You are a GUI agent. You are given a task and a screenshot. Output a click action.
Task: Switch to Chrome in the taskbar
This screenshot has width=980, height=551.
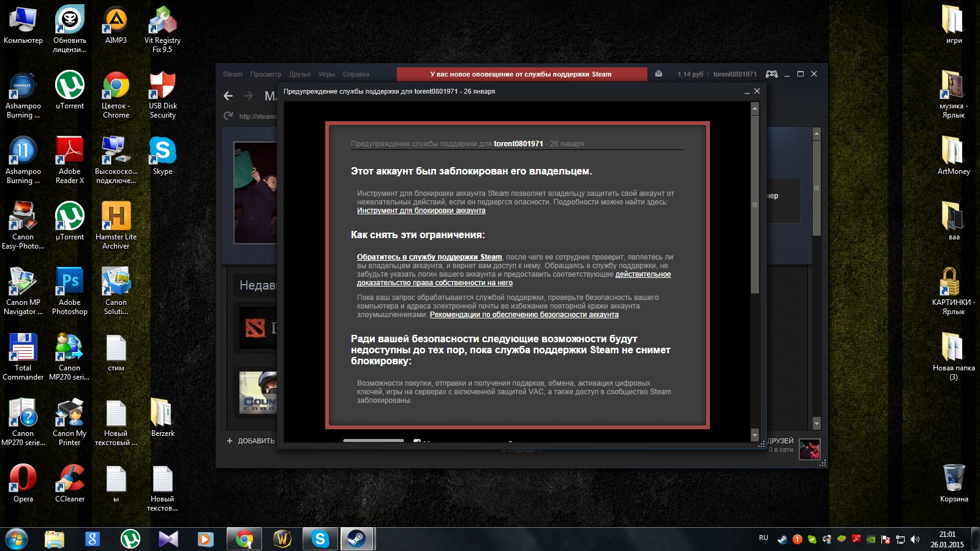pos(244,539)
